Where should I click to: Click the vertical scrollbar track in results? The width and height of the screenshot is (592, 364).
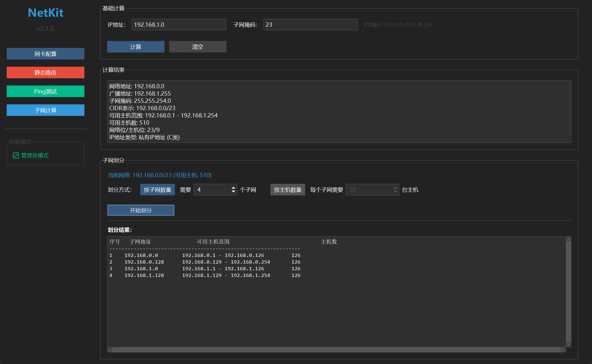(569, 292)
